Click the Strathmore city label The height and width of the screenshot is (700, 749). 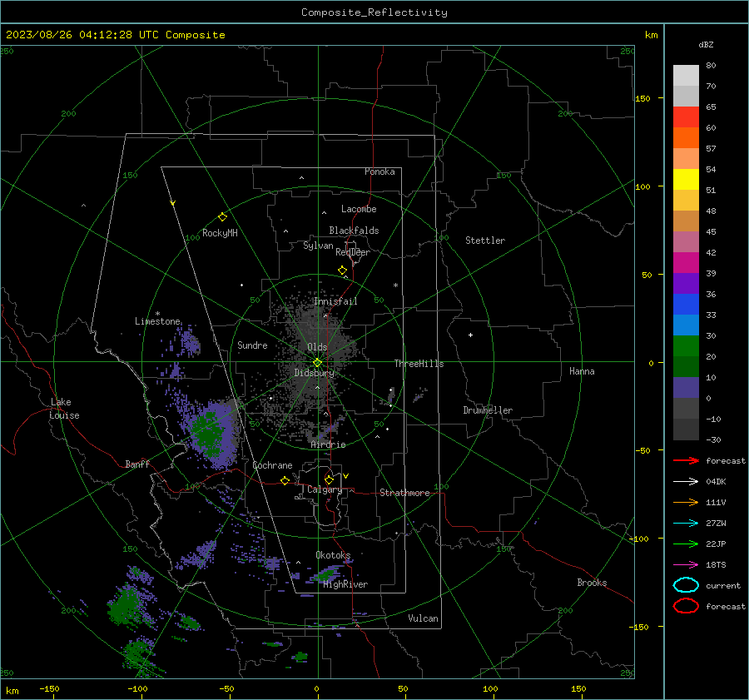pos(405,493)
